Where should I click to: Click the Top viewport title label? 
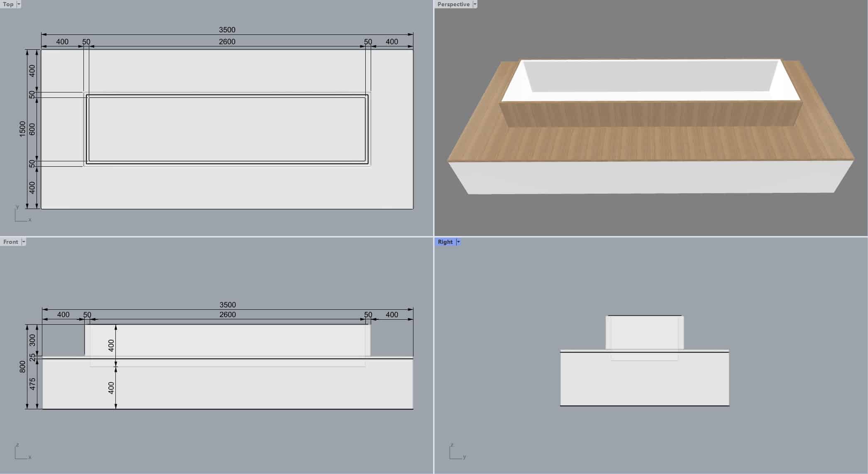pos(8,4)
